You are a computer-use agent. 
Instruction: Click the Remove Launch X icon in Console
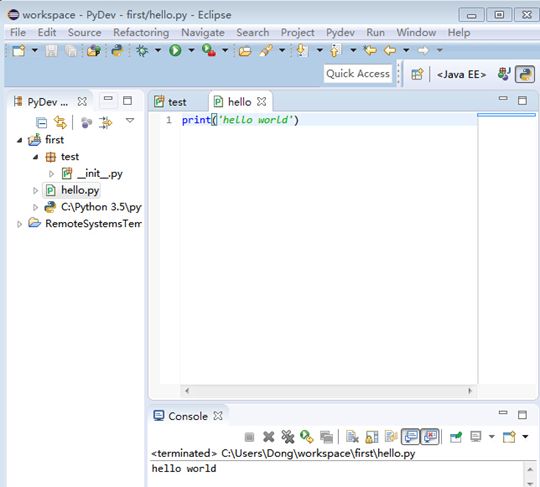(x=268, y=437)
